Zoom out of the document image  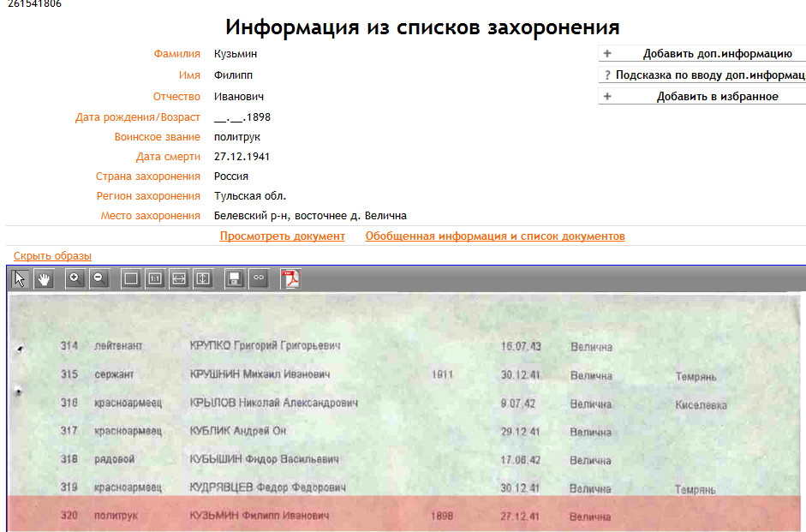(x=99, y=278)
